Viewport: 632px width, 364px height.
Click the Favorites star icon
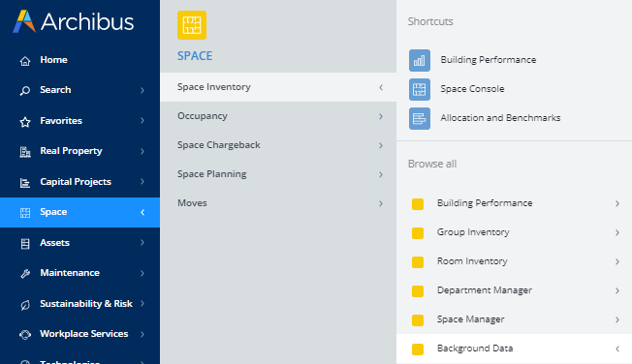[25, 122]
